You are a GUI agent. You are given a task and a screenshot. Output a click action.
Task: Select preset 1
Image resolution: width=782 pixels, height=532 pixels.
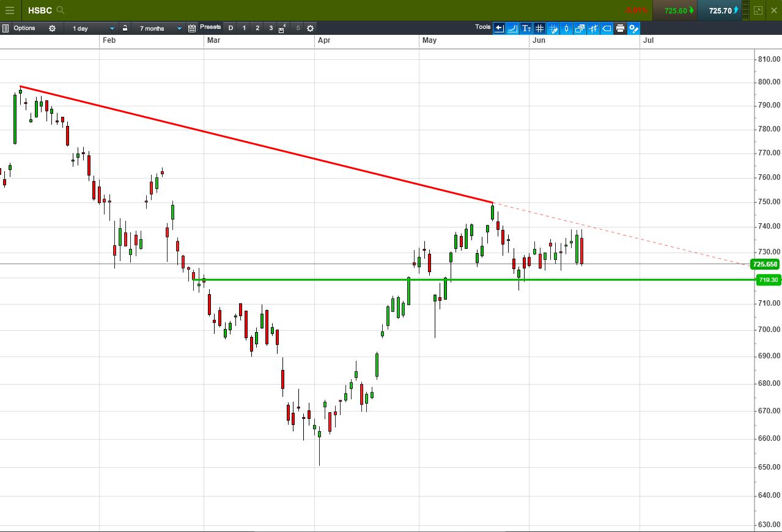pos(244,28)
